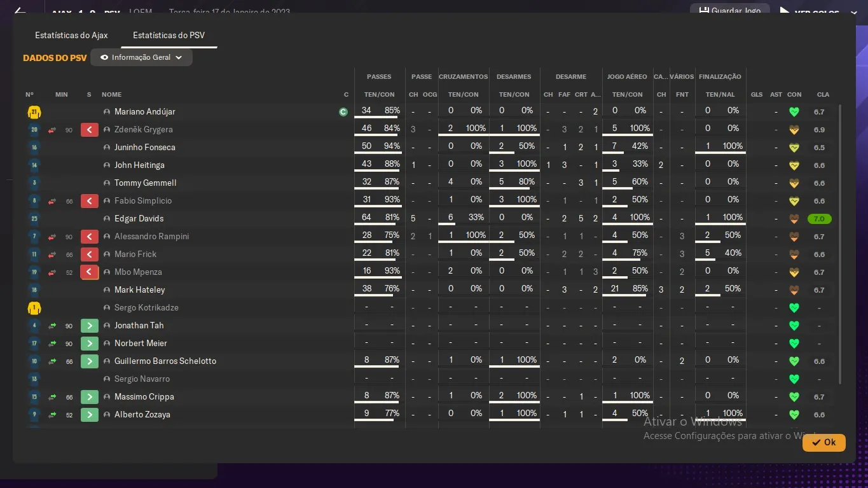Click the red substituted-off arrow for Alessandro Rampini
The width and height of the screenshot is (868, 488).
point(90,237)
